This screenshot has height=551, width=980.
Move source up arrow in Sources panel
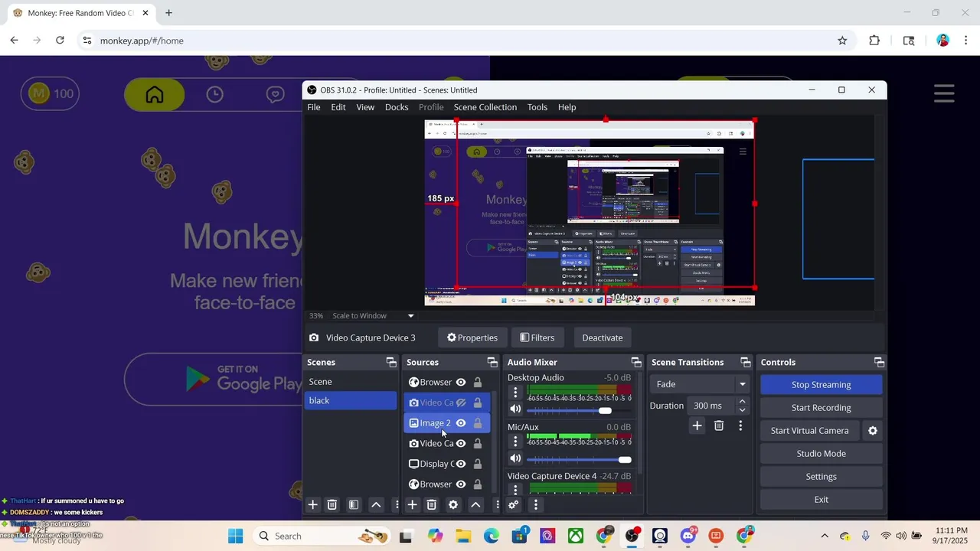click(x=475, y=504)
